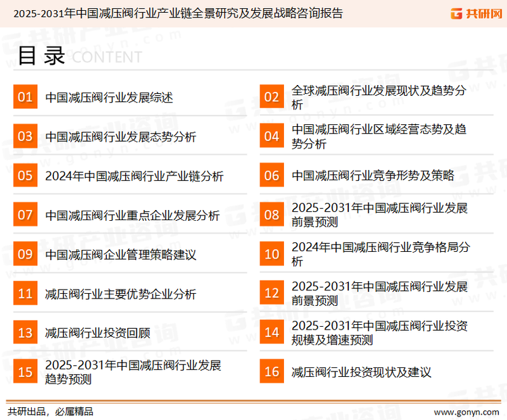Click the orange 13 number badge
The width and height of the screenshot is (507, 420).
click(25, 332)
